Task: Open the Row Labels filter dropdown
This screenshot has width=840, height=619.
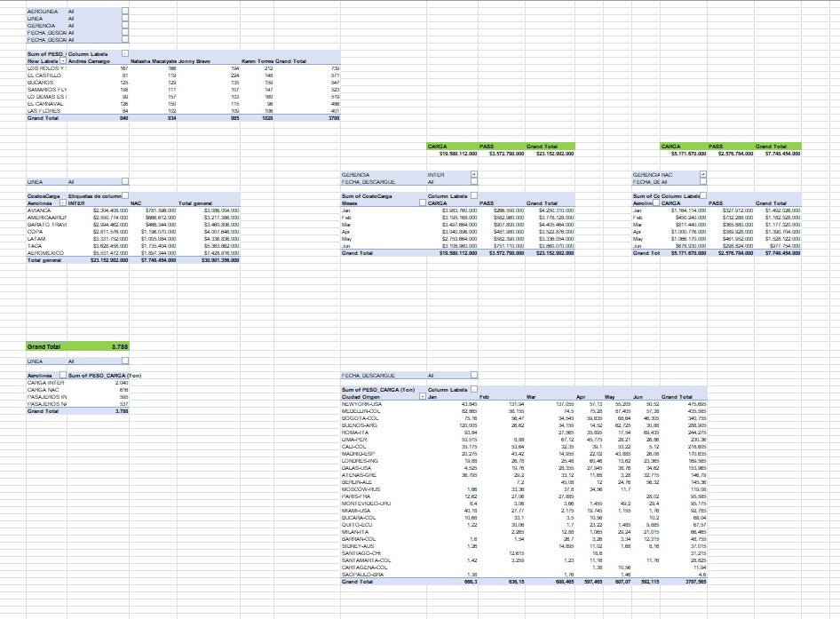Action: pyautogui.click(x=63, y=61)
